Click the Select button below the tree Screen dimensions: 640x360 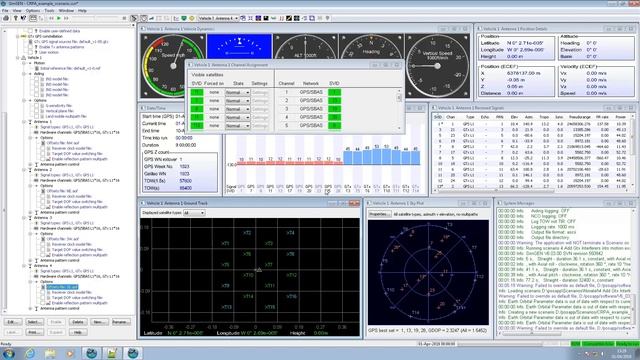34,322
